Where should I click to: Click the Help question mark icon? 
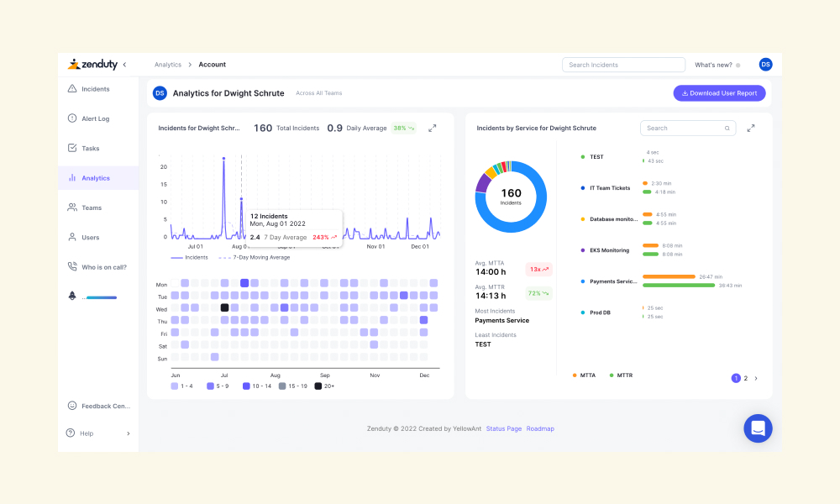coord(71,433)
